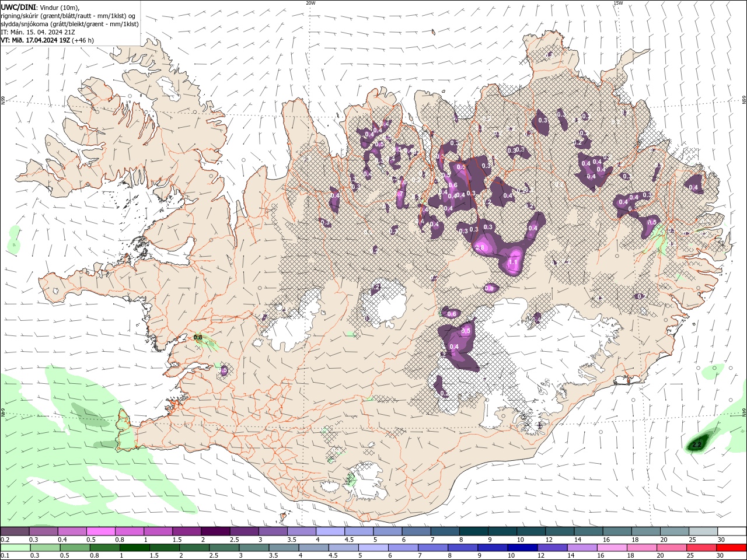Select the 1.5 swatch in the purple snow legend
Image resolution: width=747 pixels, height=560 pixels.
[187, 531]
